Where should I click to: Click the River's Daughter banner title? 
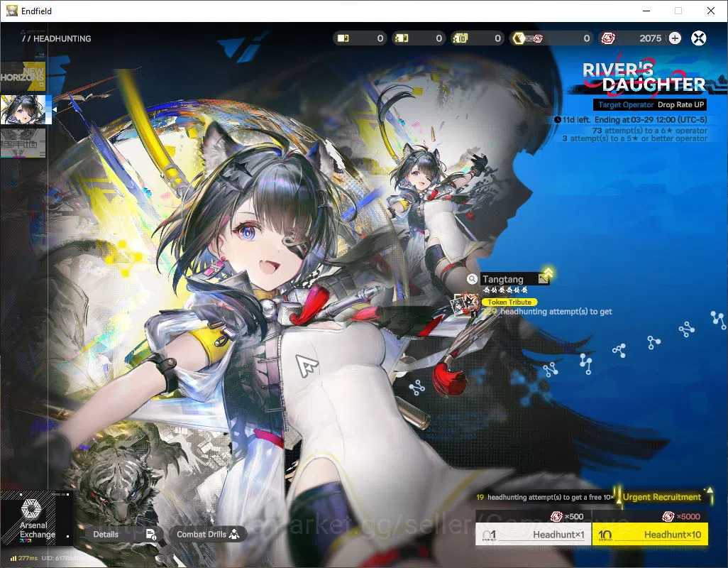pos(644,77)
